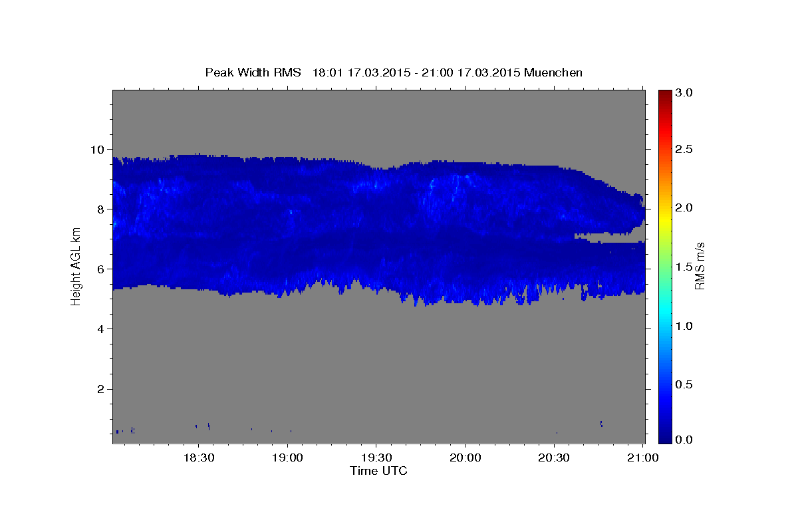The height and width of the screenshot is (532, 798).
Task: Click the '20:00' time axis label
Action: click(x=465, y=458)
